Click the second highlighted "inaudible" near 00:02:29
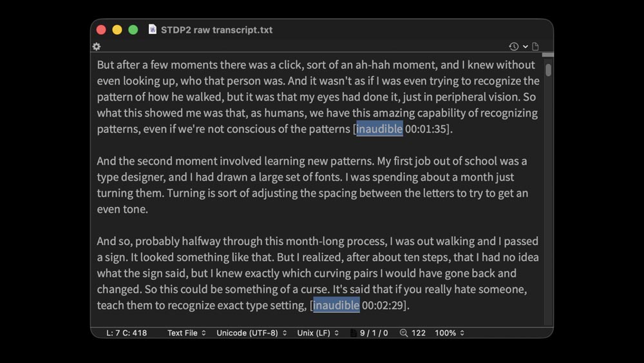Screen dimensions: 644x363 coord(336,305)
